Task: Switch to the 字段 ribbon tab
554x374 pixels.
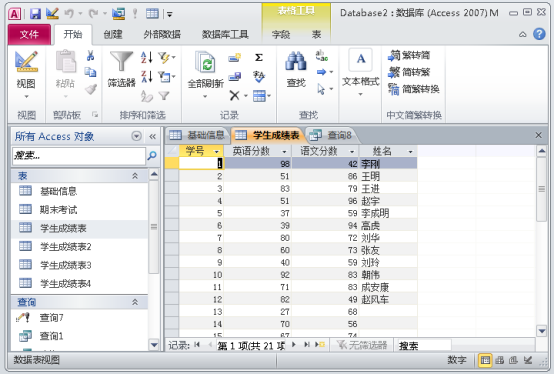Action: pos(281,34)
